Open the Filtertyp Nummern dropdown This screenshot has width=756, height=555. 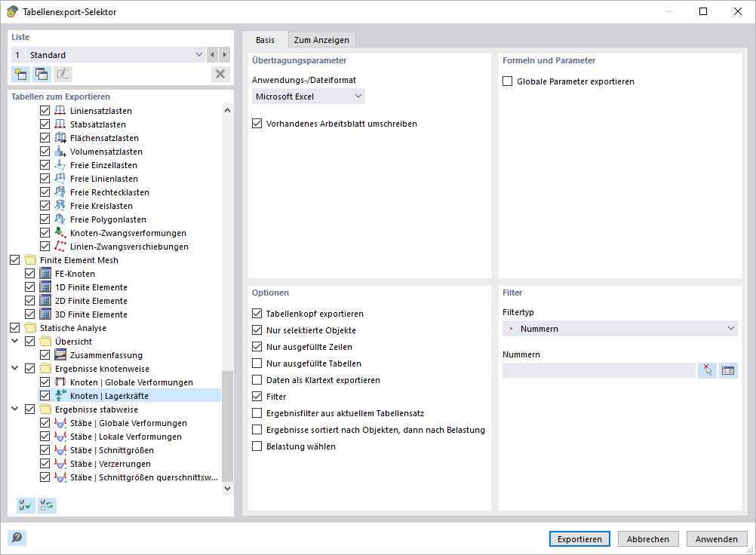coord(619,329)
